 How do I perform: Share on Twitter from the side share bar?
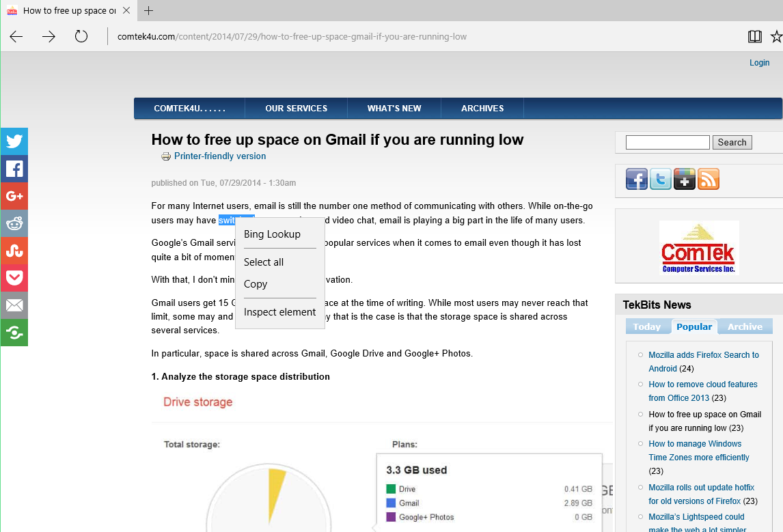pyautogui.click(x=14, y=141)
